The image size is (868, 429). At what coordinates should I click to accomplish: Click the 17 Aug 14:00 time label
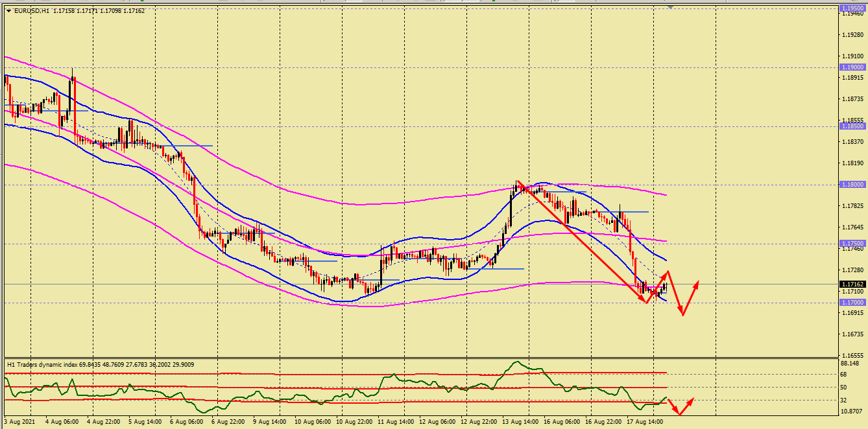[646, 421]
